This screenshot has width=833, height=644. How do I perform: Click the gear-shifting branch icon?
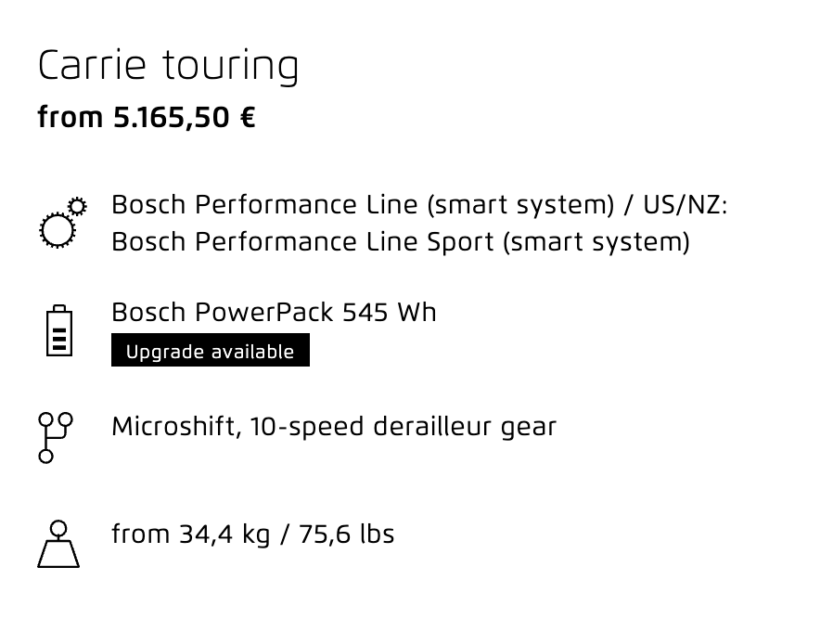(x=56, y=438)
